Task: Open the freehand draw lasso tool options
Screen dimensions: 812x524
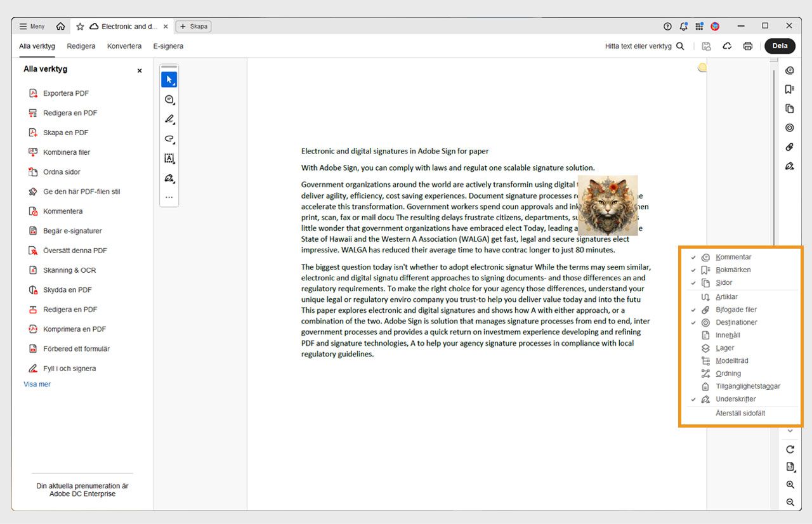Action: 169,139
